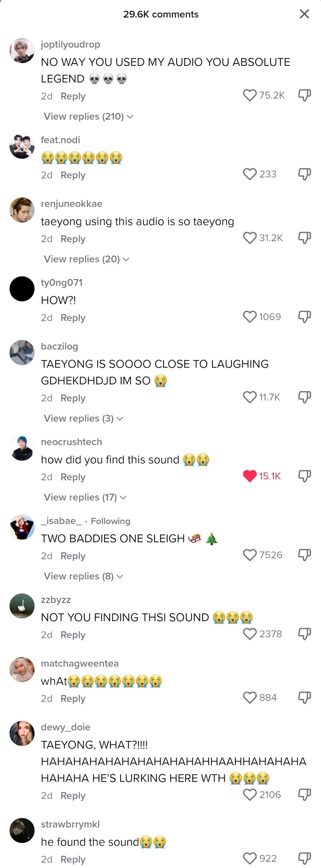Viewport: 321px width, 868px height.
Task: Like baczilog's comment with 11.7K likes
Action: click(x=249, y=397)
